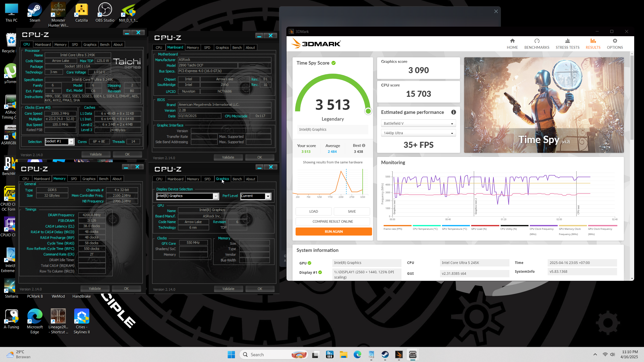
Task: Open SPD tab in top-left CPU-Z window
Action: pyautogui.click(x=75, y=44)
